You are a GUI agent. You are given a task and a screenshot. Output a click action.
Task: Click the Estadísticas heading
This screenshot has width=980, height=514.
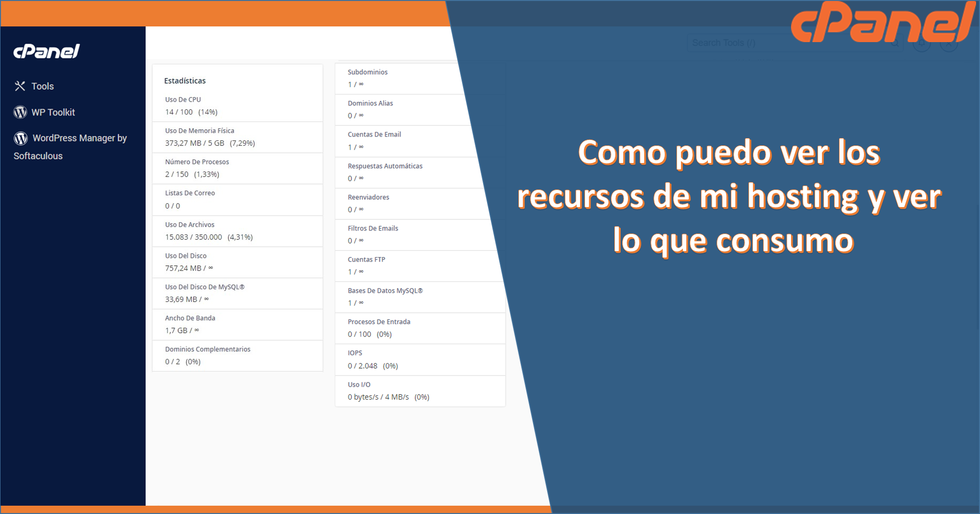click(185, 81)
